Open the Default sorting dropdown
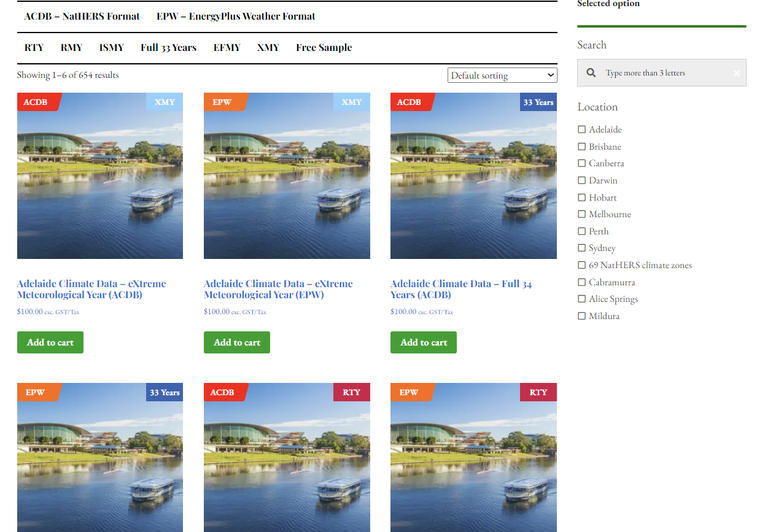This screenshot has height=532, width=765. 502,75
